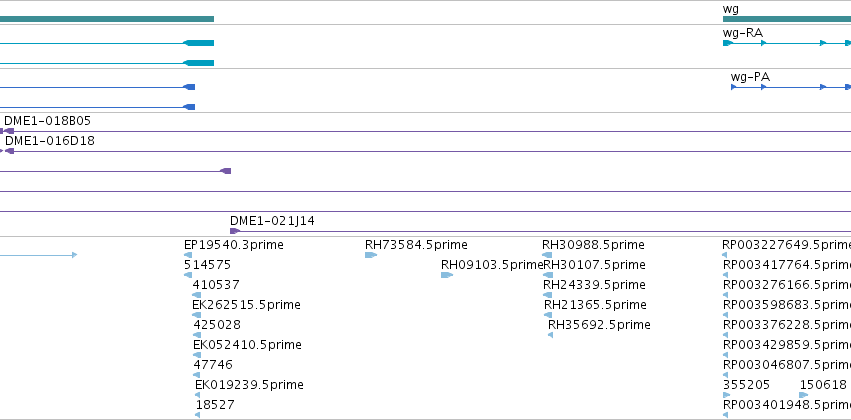Select the EP19540.3prime EST arrow

188,255
